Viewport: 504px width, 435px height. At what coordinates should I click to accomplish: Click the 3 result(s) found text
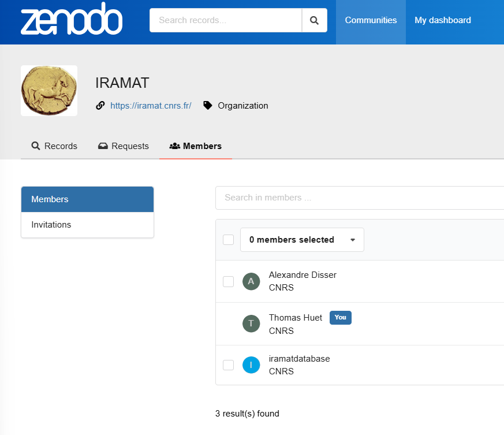pos(247,414)
